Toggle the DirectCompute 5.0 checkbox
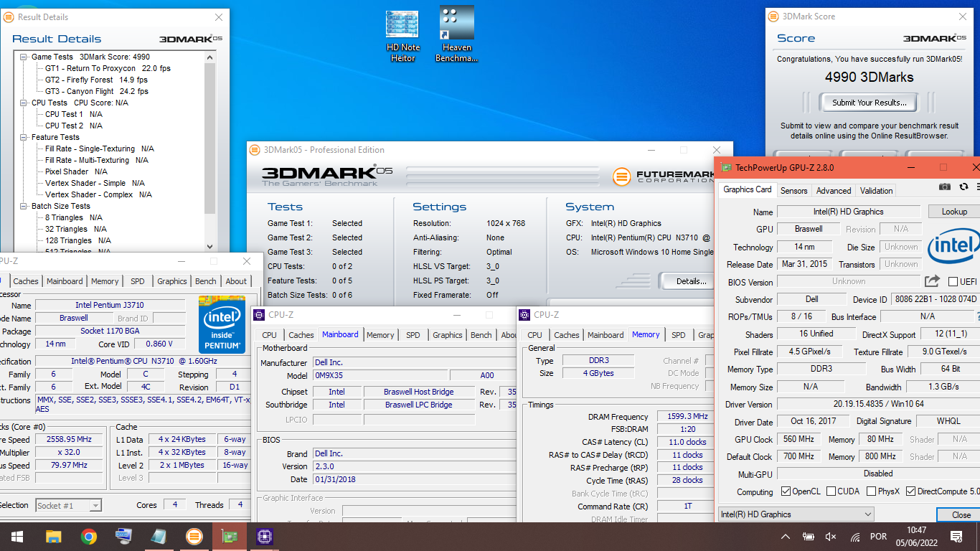The height and width of the screenshot is (551, 980). pos(910,491)
